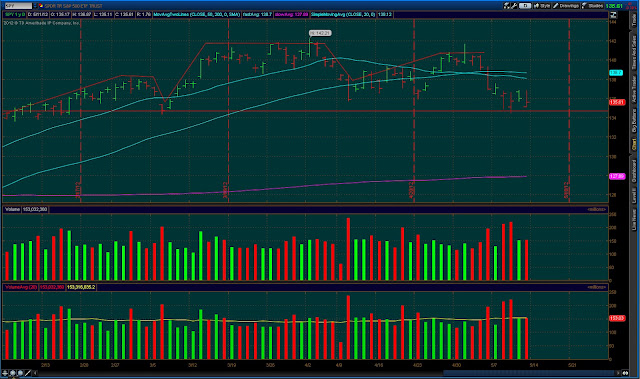The height and width of the screenshot is (379, 640).
Task: Select the pan tool icon
Action: point(5,373)
